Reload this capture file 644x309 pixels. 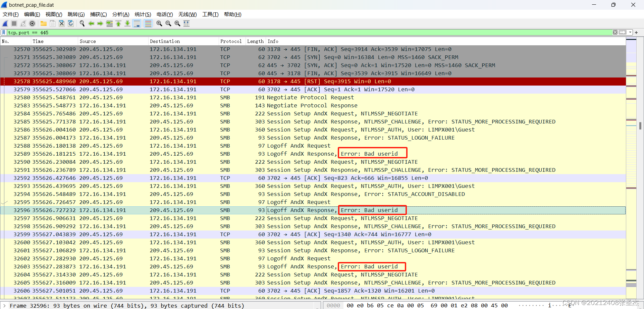(x=71, y=23)
